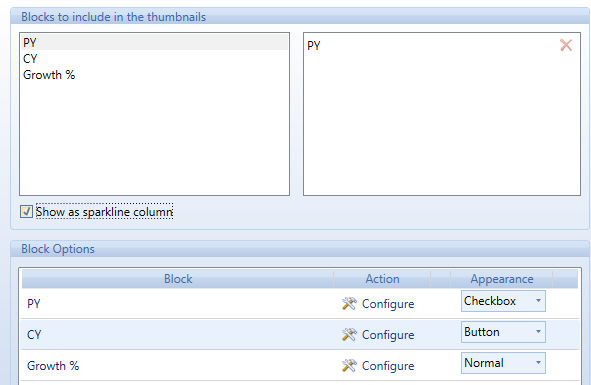Image resolution: width=591 pixels, height=385 pixels.
Task: Select CY in the available blocks list
Action: (x=155, y=58)
